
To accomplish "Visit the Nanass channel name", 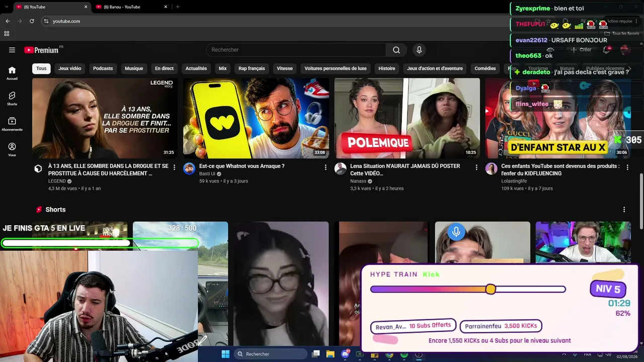I will [358, 181].
